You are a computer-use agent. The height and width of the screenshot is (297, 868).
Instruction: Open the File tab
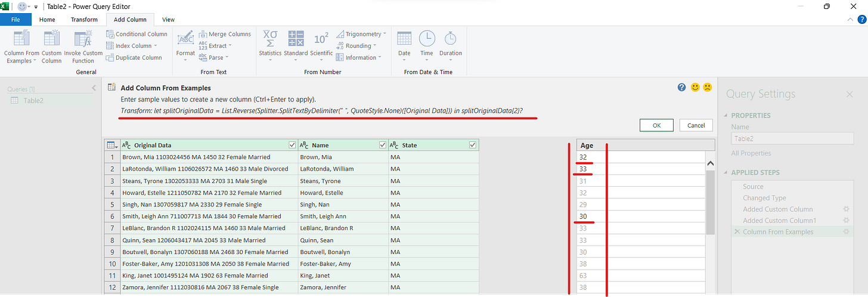pyautogui.click(x=15, y=20)
